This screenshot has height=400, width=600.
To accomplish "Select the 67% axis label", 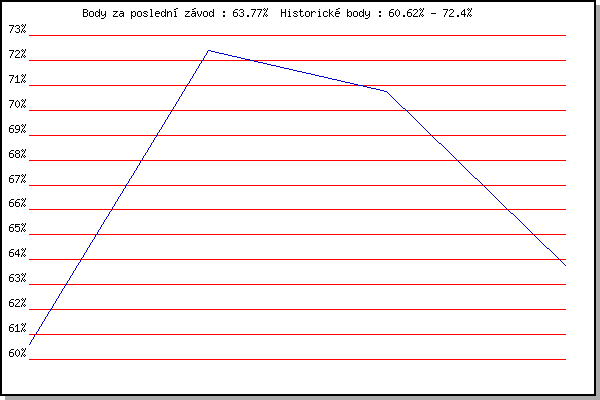I will tap(17, 179).
